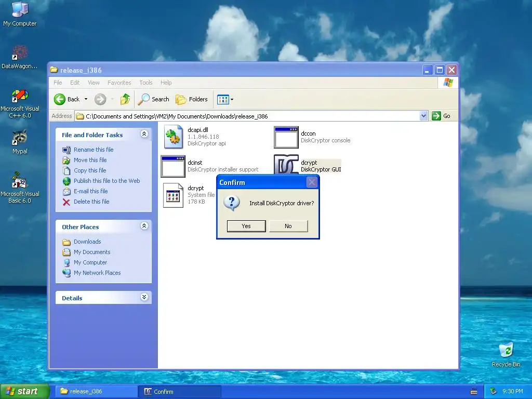
Task: Select the dcrypt system file icon
Action: pos(173,195)
